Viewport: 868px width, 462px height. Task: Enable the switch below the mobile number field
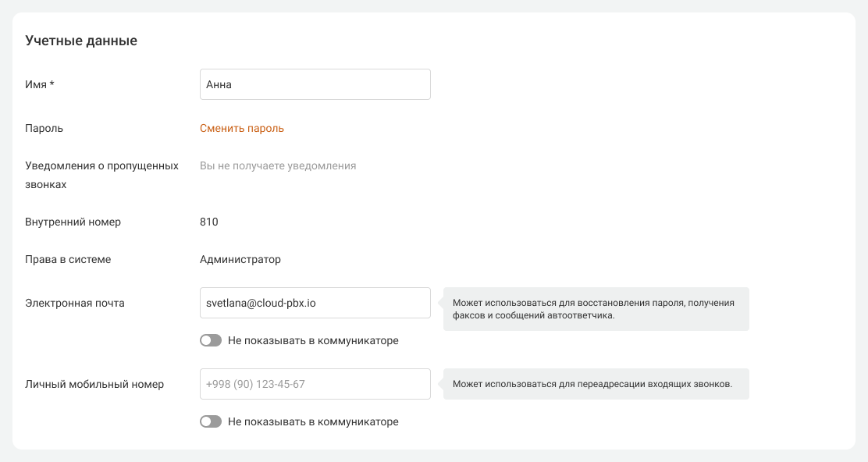(x=211, y=422)
